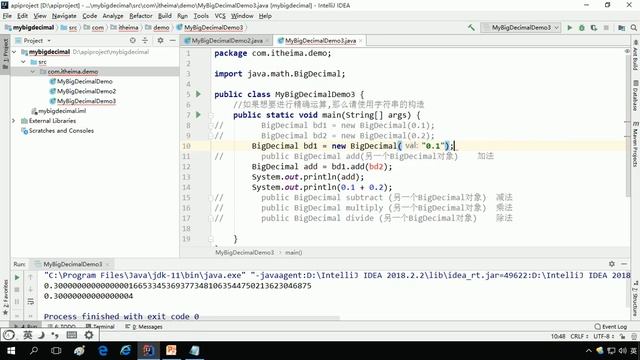Launch Microsoft Edge from the taskbar
640x360 pixels.
tap(103, 351)
